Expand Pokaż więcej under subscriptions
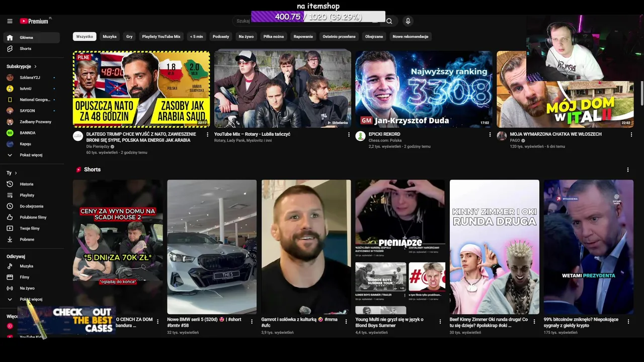 [x=31, y=155]
